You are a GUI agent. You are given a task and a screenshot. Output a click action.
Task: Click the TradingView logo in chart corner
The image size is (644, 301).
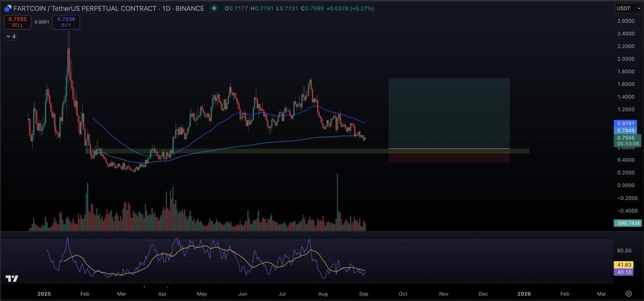[12, 278]
